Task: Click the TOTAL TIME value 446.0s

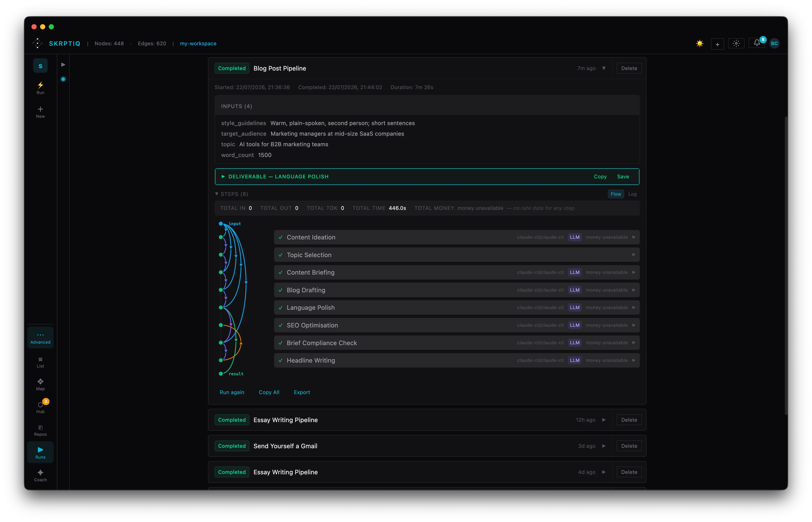Action: 397,208
